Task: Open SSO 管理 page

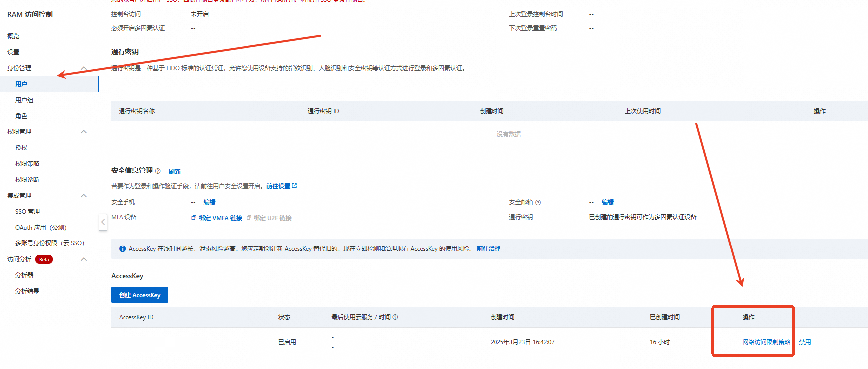Action: tap(27, 212)
